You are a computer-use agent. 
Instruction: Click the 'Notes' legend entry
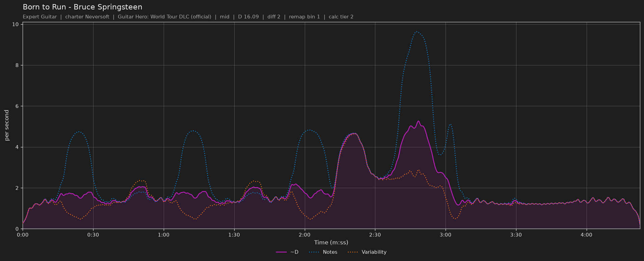pos(323,252)
